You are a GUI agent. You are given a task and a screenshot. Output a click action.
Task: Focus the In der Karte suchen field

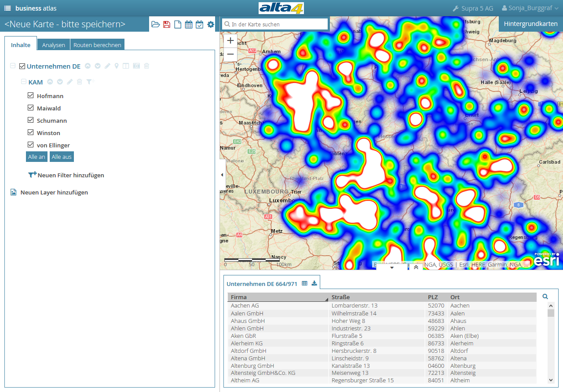point(275,24)
